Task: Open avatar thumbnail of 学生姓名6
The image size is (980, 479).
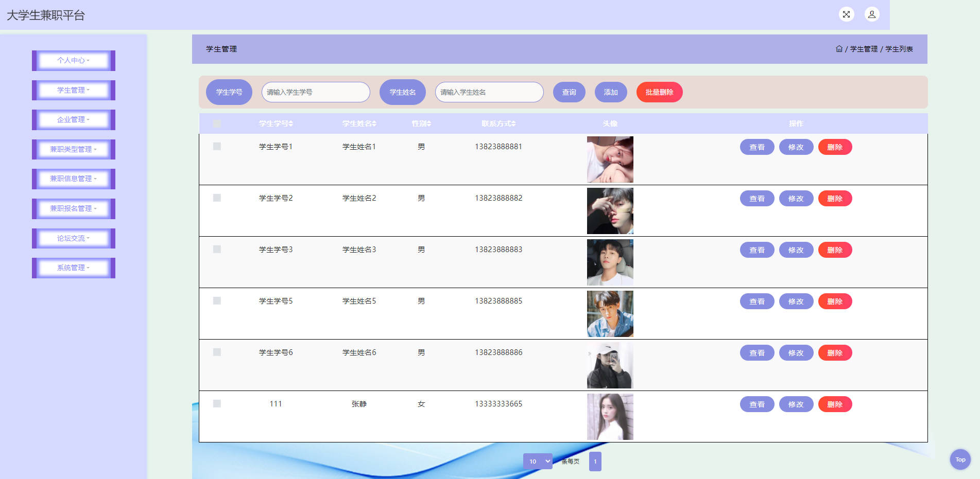Action: (610, 365)
